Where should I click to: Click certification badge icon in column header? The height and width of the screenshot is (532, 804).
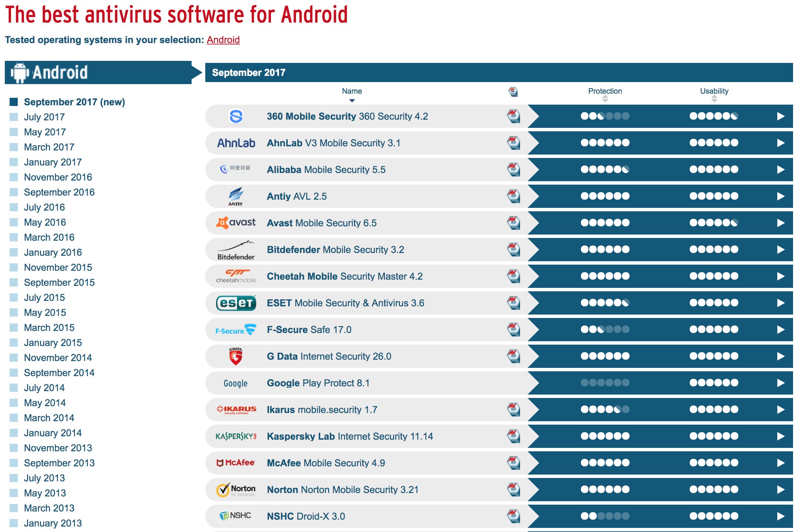513,92
